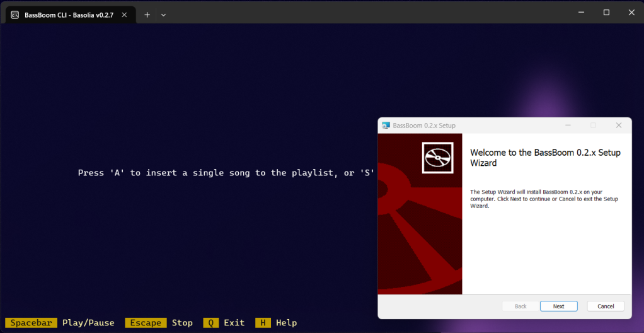Close the terminal window
The width and height of the screenshot is (644, 333).
click(x=631, y=13)
